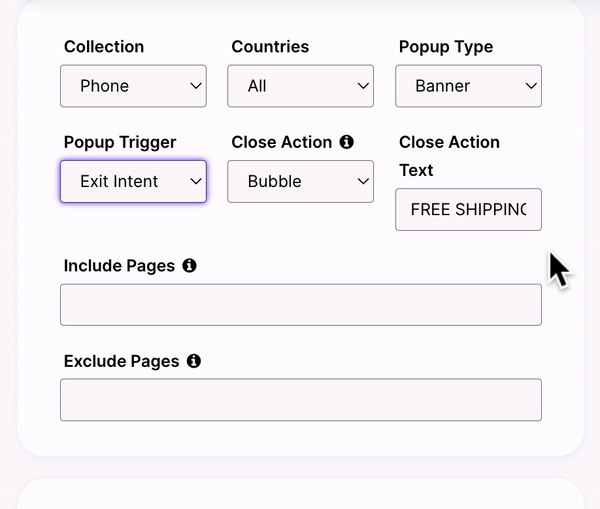
Task: Click the Collection field label
Action: point(104,47)
